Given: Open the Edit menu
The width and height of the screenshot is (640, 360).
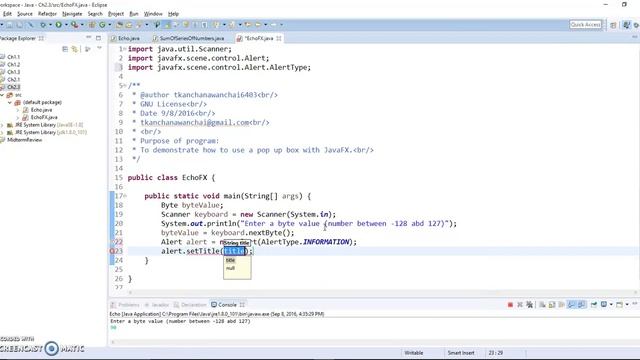Looking at the screenshot, I should point(7,14).
